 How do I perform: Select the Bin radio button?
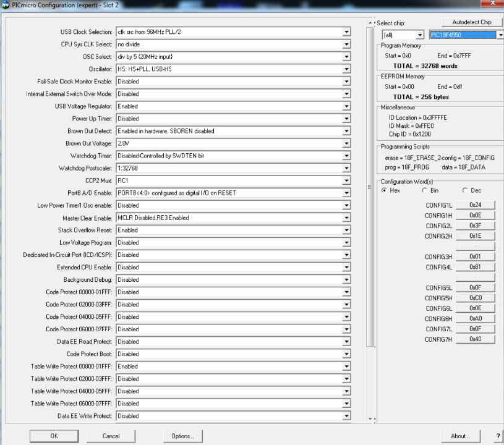pyautogui.click(x=424, y=190)
